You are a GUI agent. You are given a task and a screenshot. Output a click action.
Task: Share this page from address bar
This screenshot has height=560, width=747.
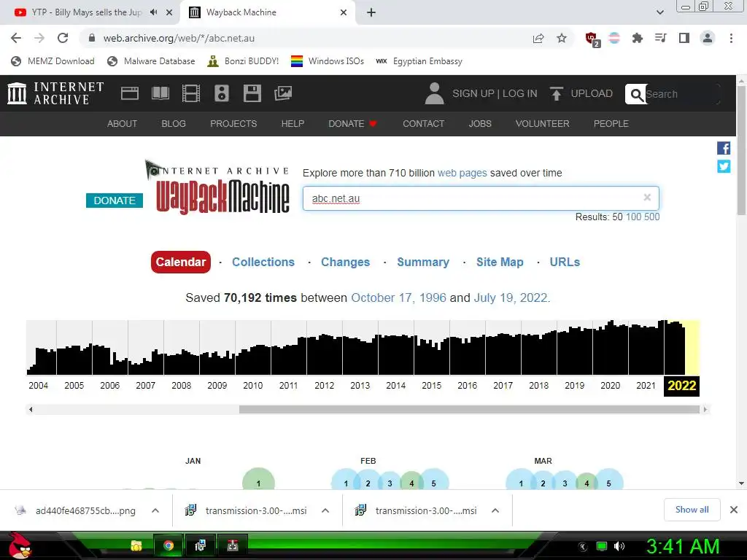click(538, 38)
